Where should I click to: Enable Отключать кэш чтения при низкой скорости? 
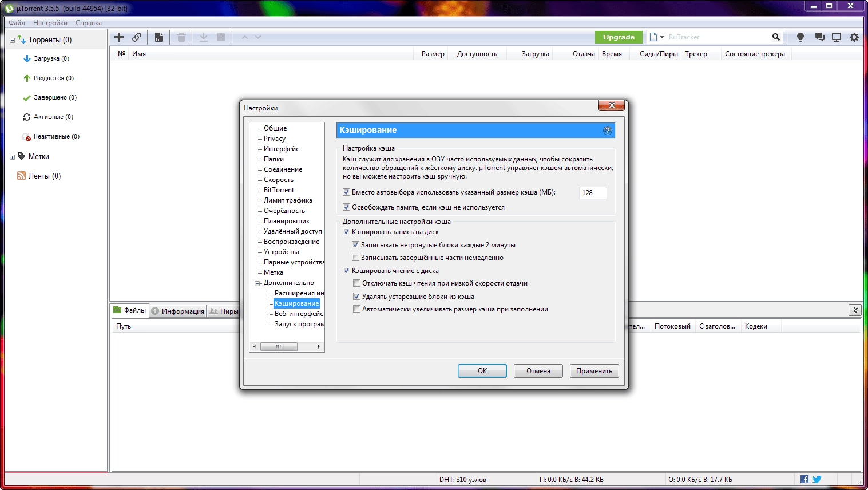(x=356, y=283)
